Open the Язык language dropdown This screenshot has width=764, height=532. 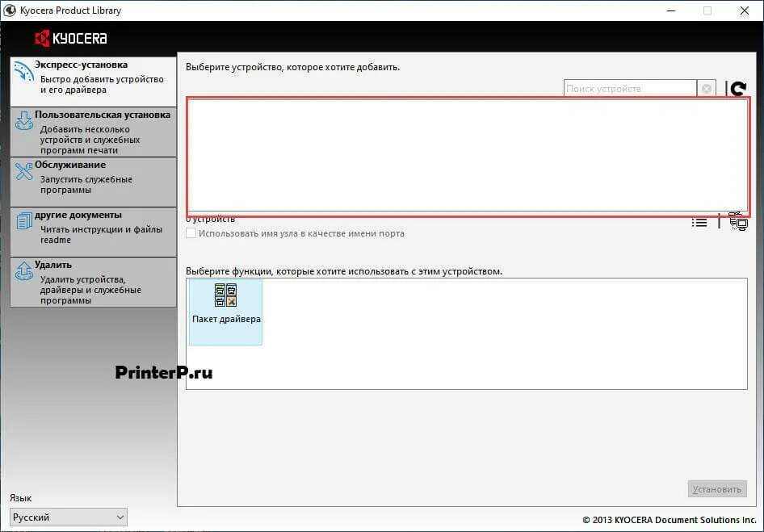click(x=68, y=517)
